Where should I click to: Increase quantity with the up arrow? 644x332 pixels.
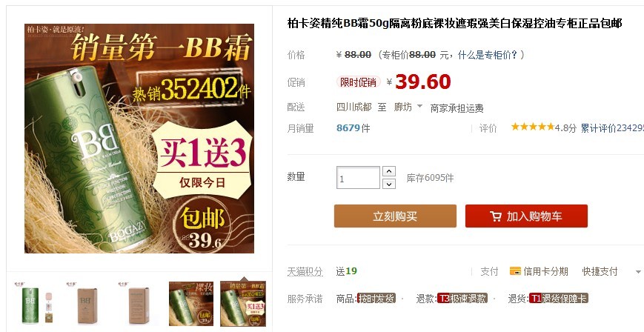[389, 171]
